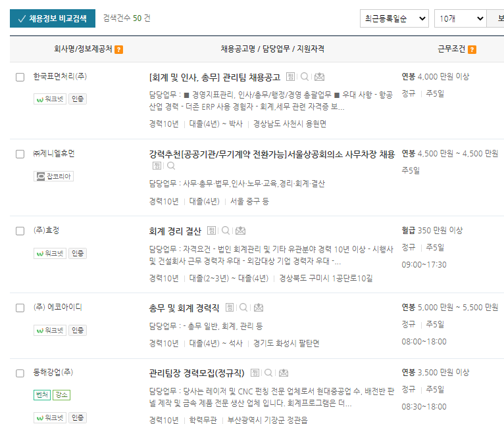Screen dimensions: 504x424
Task: Click 연봉 5,000 만원 ~ 5,500 만원 text
Action: pos(450,308)
